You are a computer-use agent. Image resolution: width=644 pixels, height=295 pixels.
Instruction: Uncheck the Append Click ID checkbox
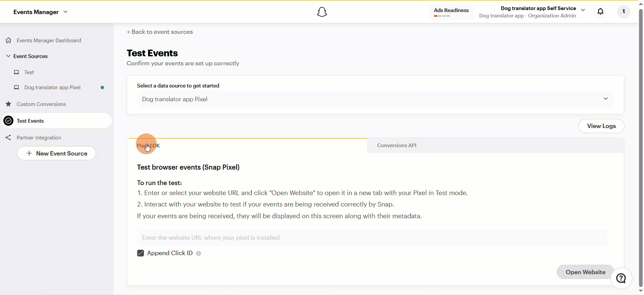tap(141, 253)
